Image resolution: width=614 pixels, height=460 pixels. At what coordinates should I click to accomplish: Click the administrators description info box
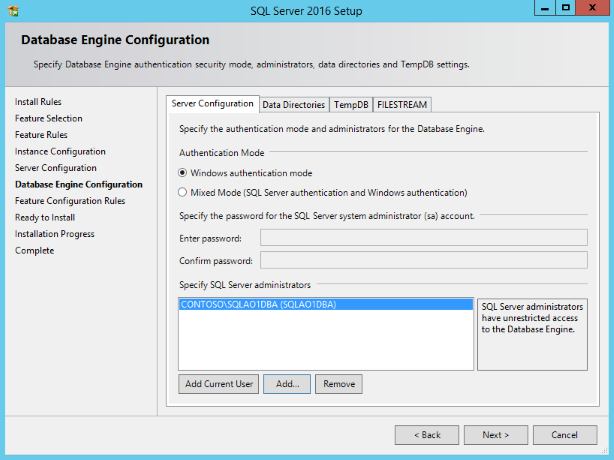tap(533, 334)
